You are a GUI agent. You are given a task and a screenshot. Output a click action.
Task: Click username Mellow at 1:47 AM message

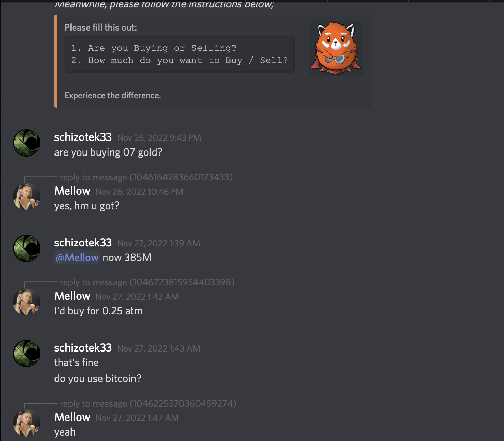click(x=72, y=417)
